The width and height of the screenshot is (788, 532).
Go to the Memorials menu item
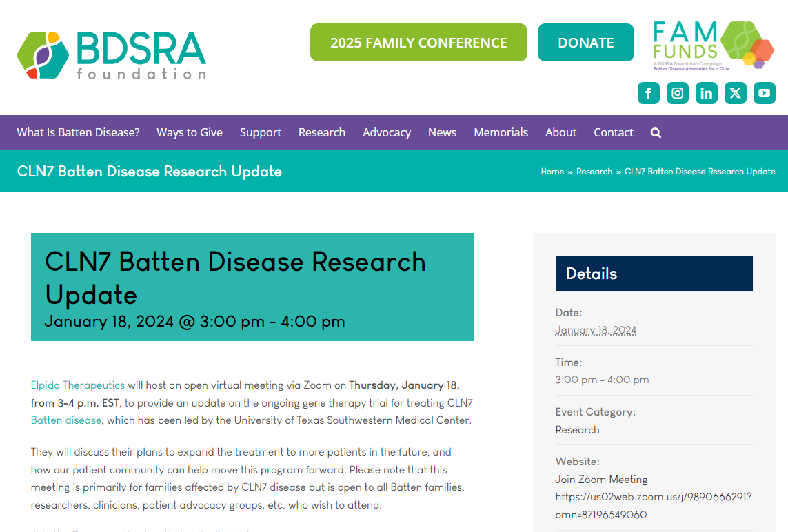(x=501, y=133)
